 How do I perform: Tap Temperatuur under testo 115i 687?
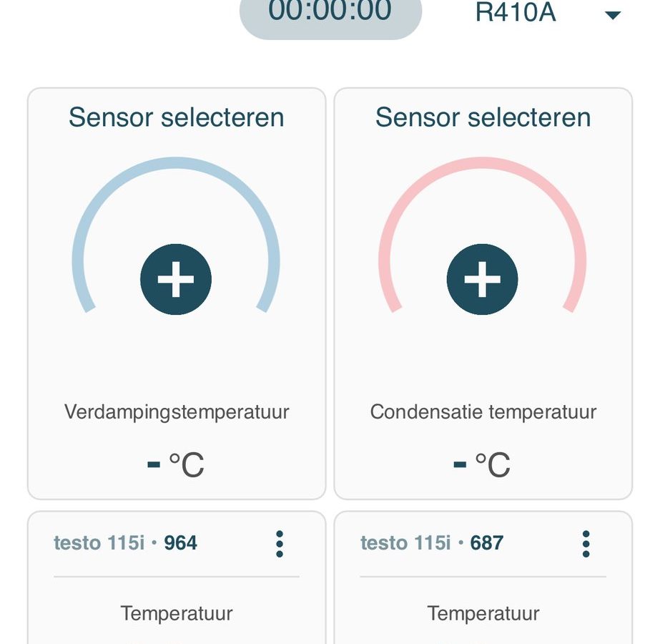pyautogui.click(x=483, y=613)
